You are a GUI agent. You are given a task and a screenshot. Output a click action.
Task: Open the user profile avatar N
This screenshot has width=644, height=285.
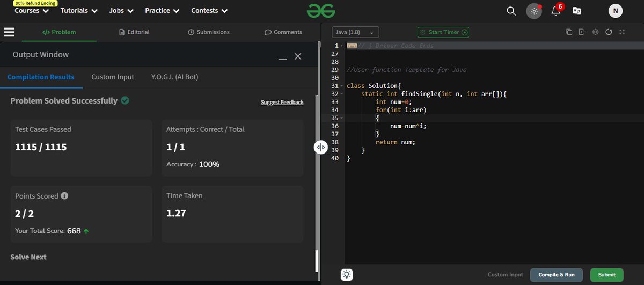tap(616, 11)
